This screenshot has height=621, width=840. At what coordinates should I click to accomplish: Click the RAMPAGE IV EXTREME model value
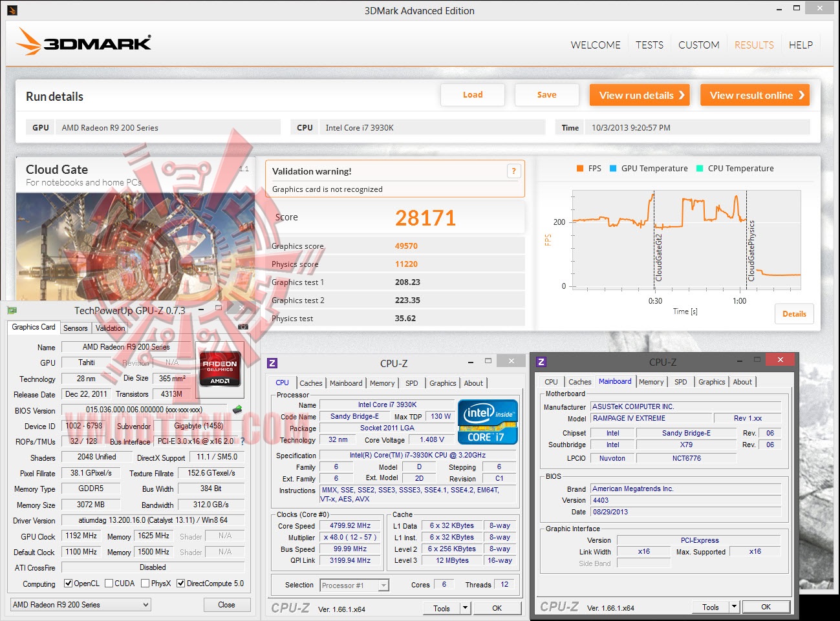(x=652, y=418)
